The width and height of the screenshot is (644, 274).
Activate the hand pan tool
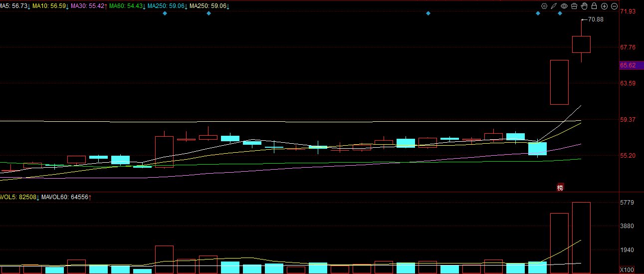(x=584, y=6)
